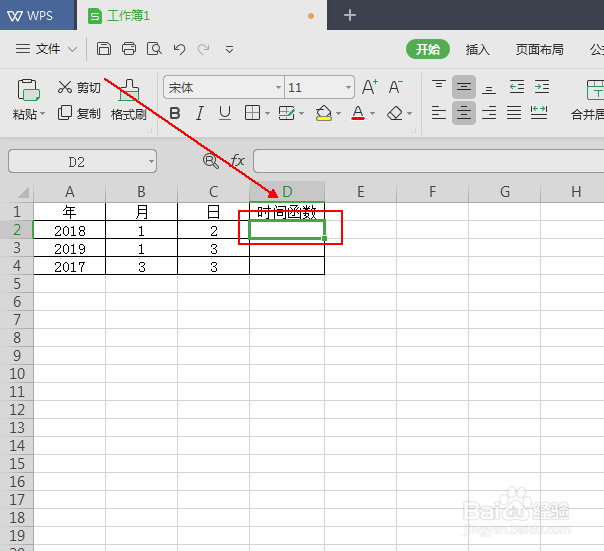604x551 pixels.
Task: Align text right
Action: coord(489,113)
